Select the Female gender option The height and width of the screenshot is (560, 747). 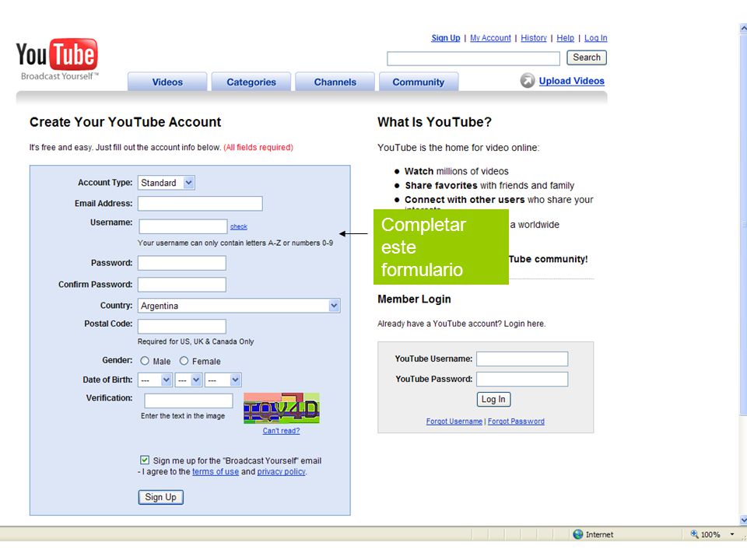184,361
